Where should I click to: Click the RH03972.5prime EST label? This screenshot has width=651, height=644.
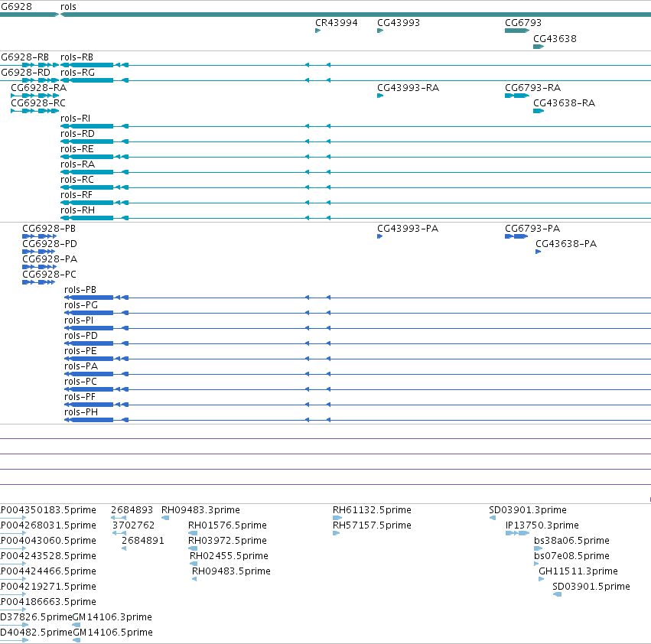click(227, 541)
